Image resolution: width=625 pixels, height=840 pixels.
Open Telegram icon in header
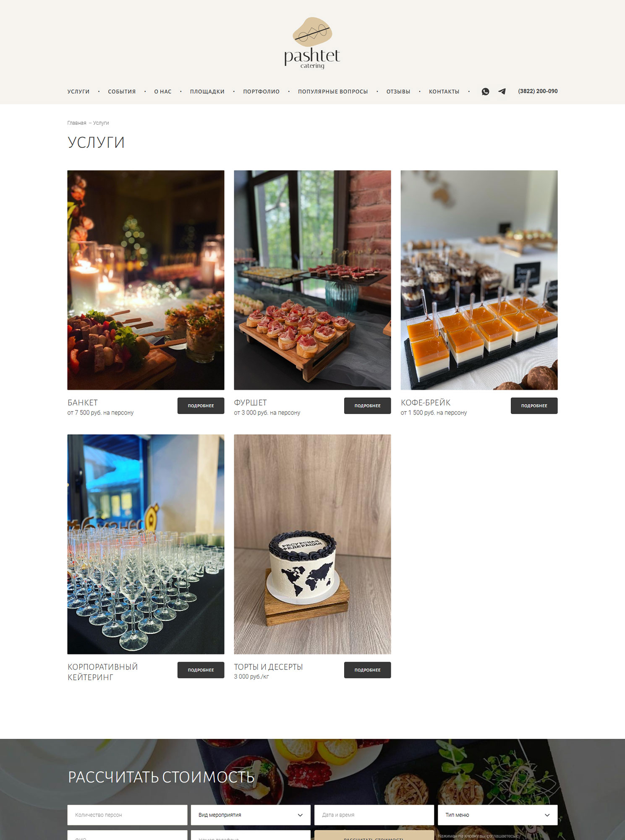502,92
